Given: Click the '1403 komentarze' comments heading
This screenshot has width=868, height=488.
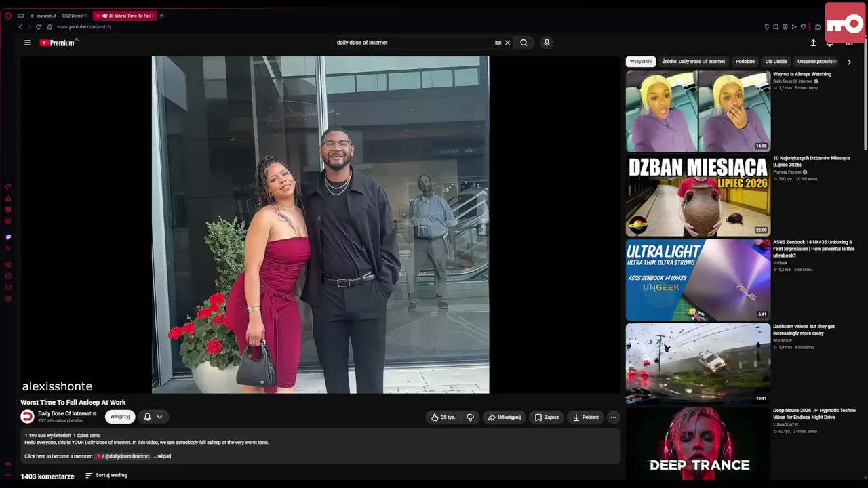Looking at the screenshot, I should pyautogui.click(x=47, y=476).
